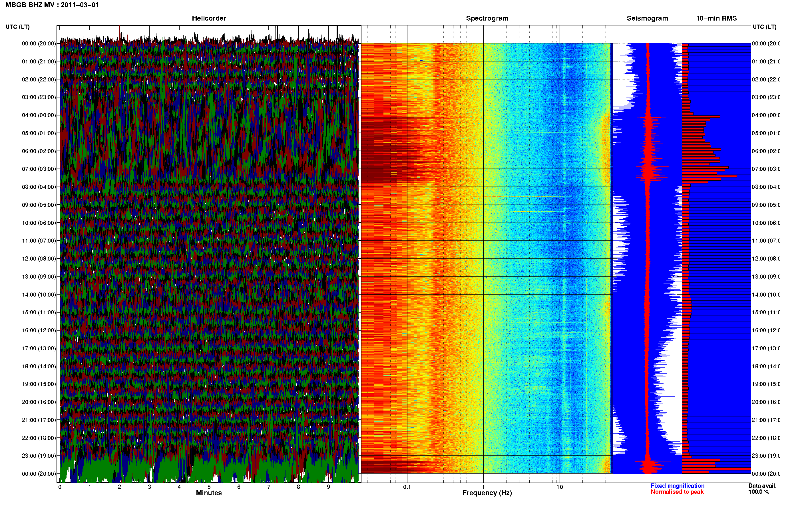Select the "Seismogram" panel heading
The height and width of the screenshot is (508, 812).
pos(647,19)
